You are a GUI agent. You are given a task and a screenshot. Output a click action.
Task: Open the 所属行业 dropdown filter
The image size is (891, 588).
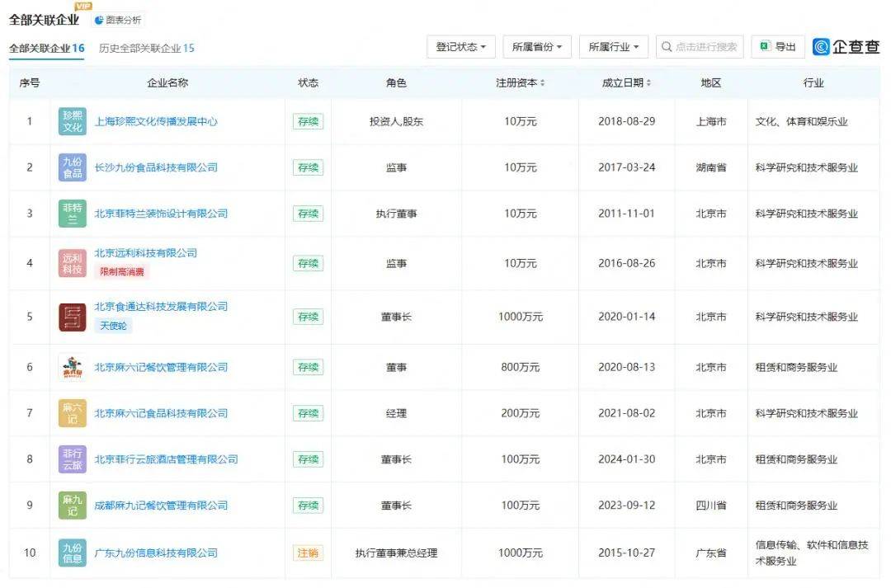[614, 46]
